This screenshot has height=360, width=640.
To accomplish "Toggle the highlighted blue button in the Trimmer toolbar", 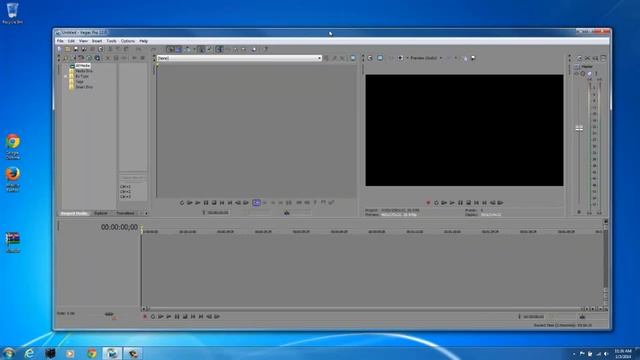I will pos(256,203).
